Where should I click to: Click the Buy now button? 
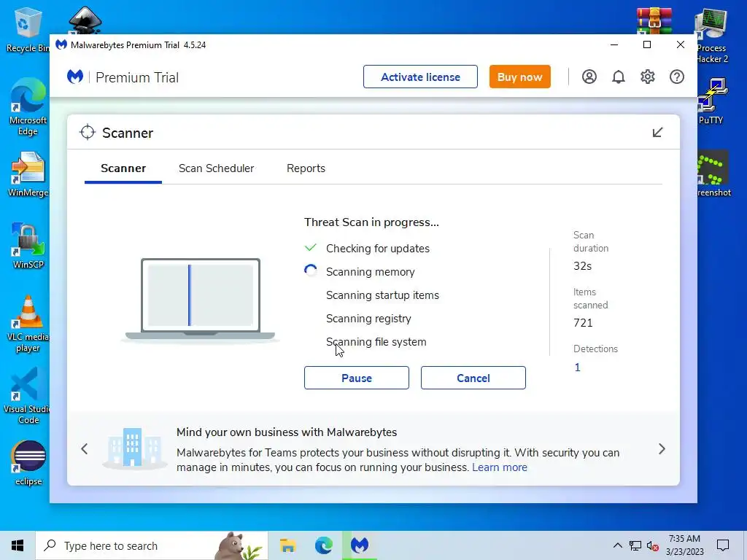[x=519, y=77]
